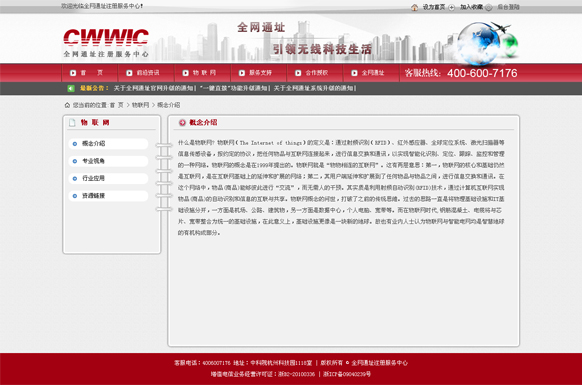
Task: Click the arrow icon on 物联网 nav tab
Action: (186, 73)
